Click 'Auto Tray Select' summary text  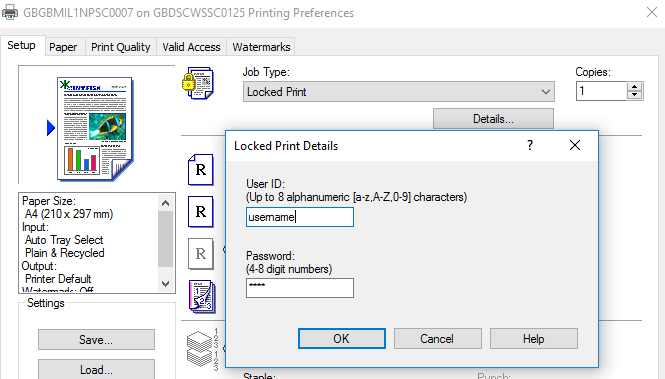tap(64, 240)
